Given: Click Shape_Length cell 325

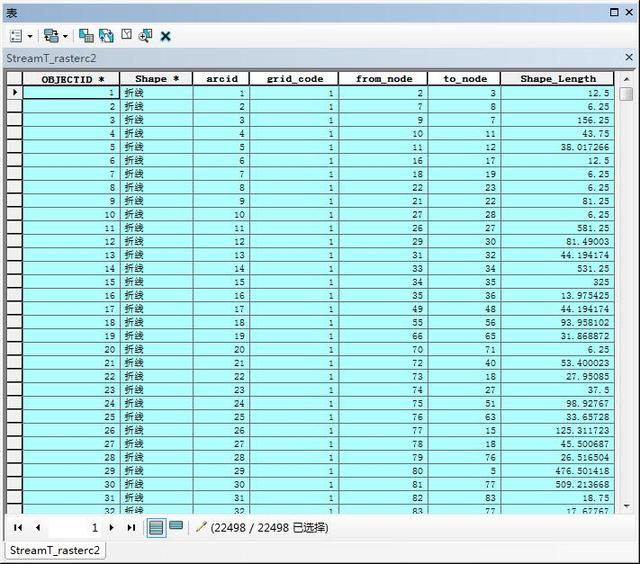Looking at the screenshot, I should 558,282.
